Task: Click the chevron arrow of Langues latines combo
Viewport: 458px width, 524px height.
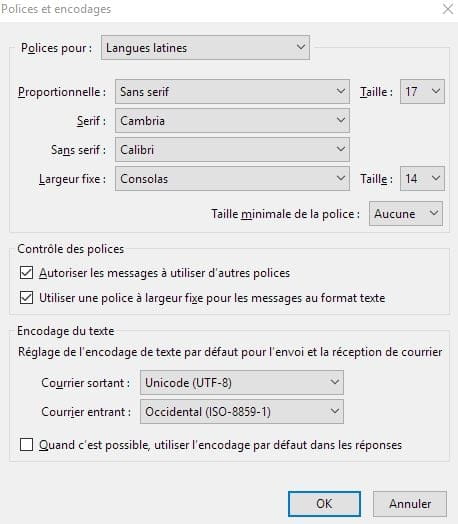Action: pos(301,47)
